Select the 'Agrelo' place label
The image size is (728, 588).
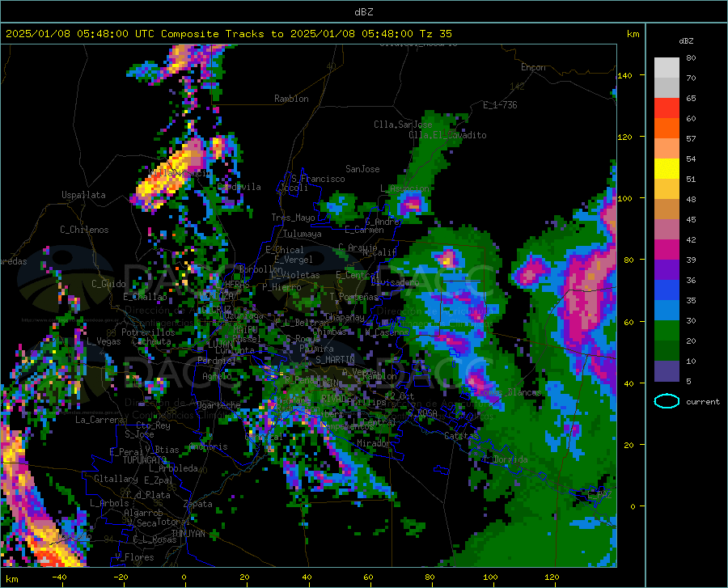pyautogui.click(x=217, y=376)
